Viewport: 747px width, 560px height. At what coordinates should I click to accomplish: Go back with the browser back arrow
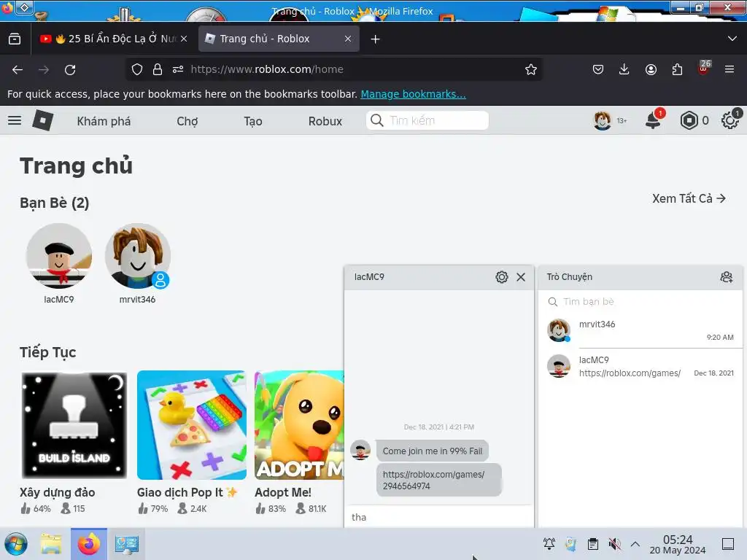(18, 70)
